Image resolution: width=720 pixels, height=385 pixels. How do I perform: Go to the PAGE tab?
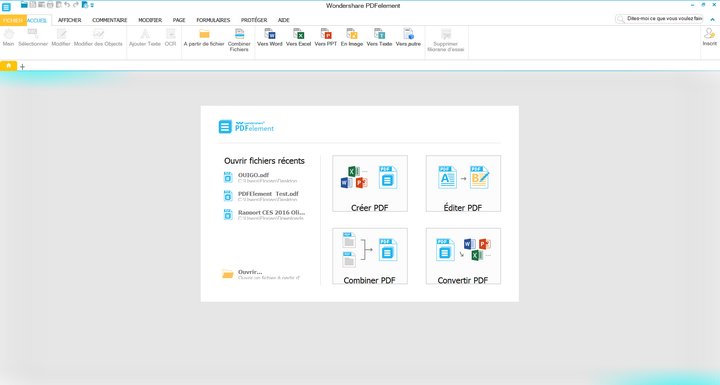tap(179, 20)
